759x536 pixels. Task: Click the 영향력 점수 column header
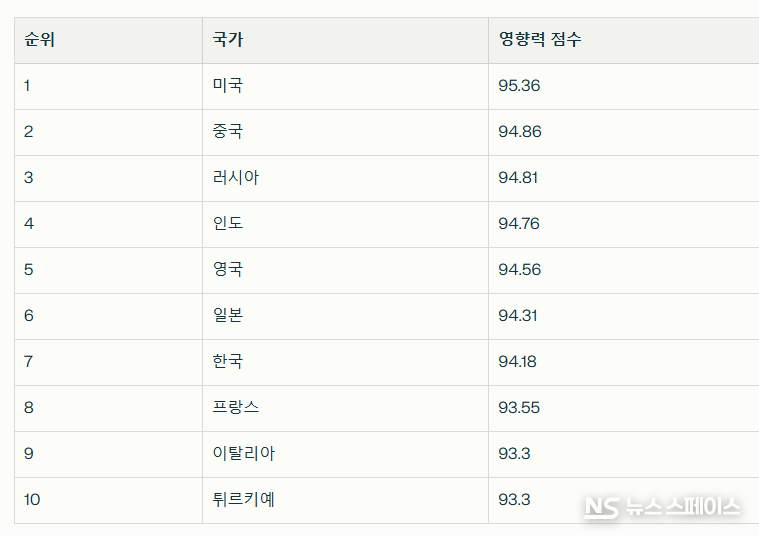click(x=539, y=40)
